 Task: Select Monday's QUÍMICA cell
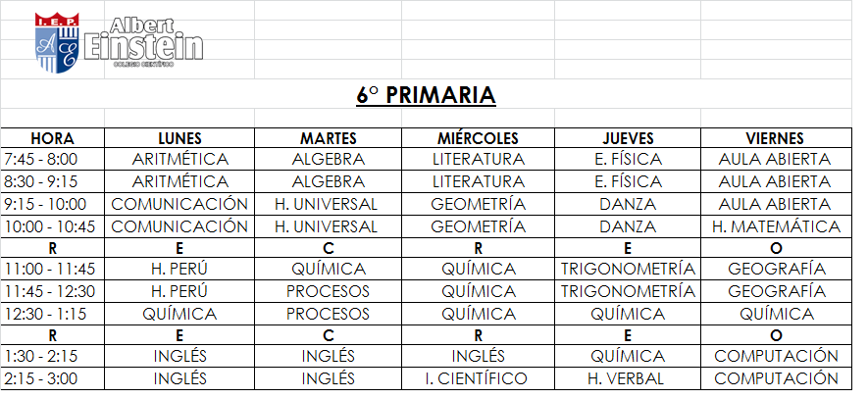point(179,314)
